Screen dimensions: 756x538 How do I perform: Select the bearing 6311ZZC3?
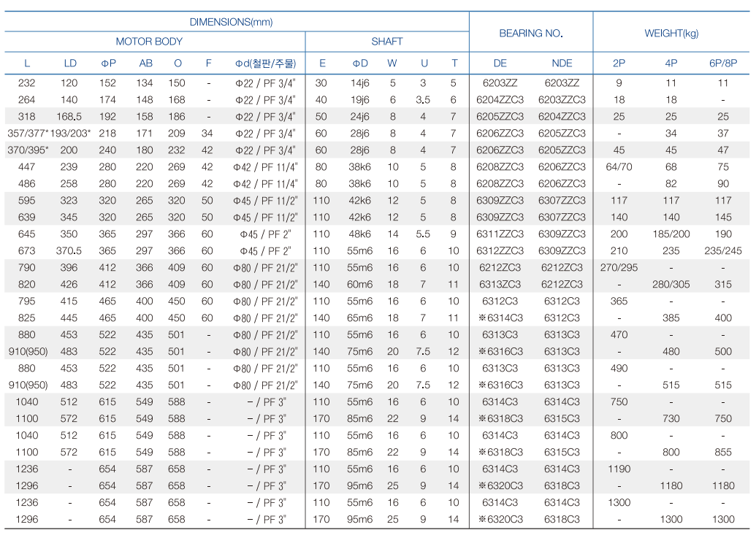tap(500, 234)
